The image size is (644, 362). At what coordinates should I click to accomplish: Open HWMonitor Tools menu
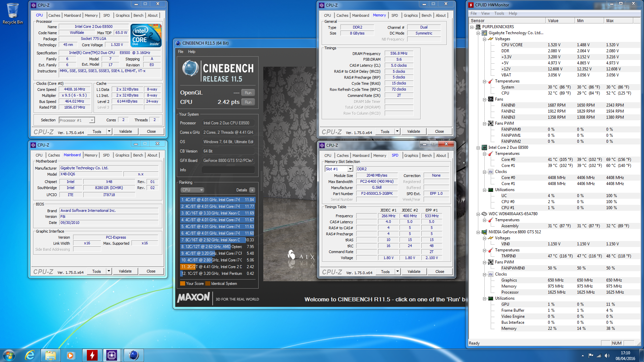pyautogui.click(x=499, y=13)
